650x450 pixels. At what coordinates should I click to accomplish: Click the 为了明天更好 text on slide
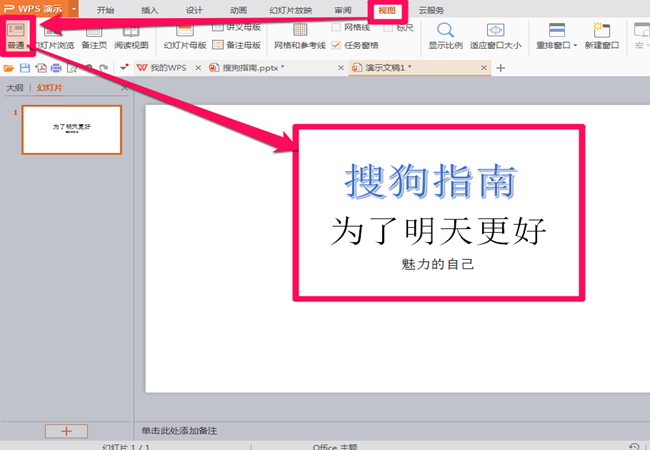(439, 231)
